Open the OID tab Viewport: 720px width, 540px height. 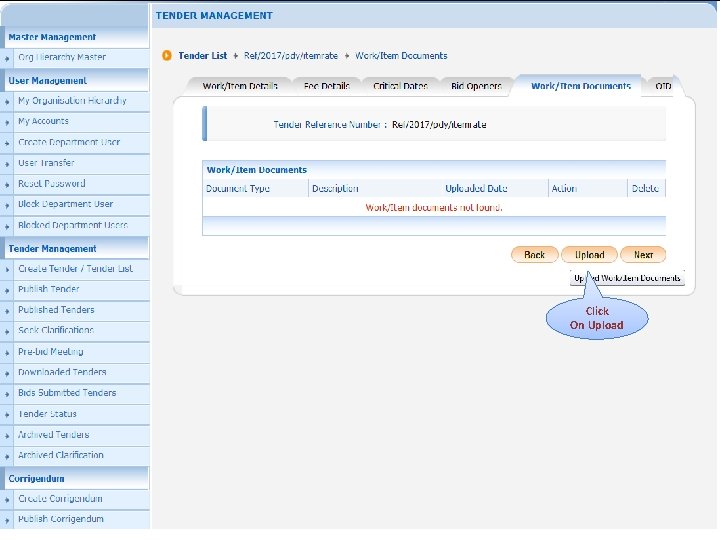[663, 86]
